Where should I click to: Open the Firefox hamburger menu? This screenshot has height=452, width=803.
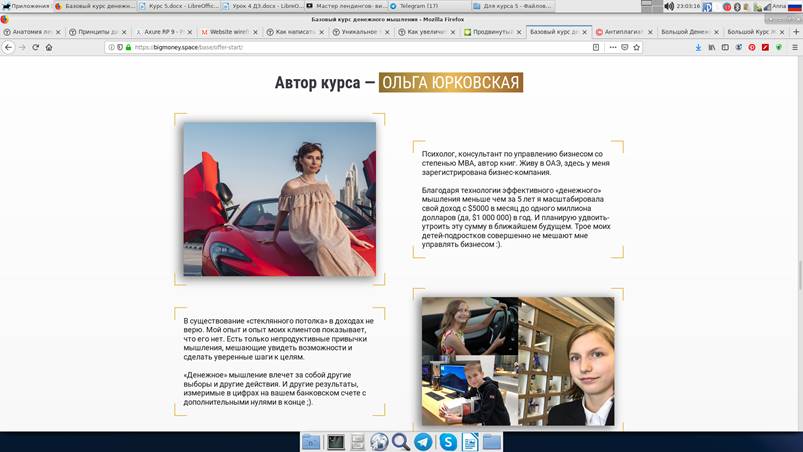[x=795, y=47]
